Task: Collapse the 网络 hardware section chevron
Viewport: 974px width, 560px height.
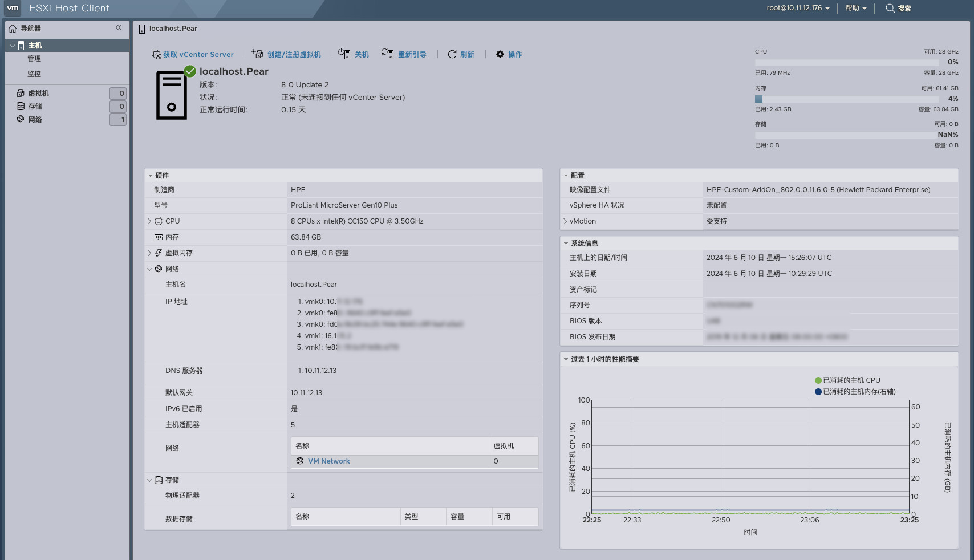Action: [x=149, y=269]
